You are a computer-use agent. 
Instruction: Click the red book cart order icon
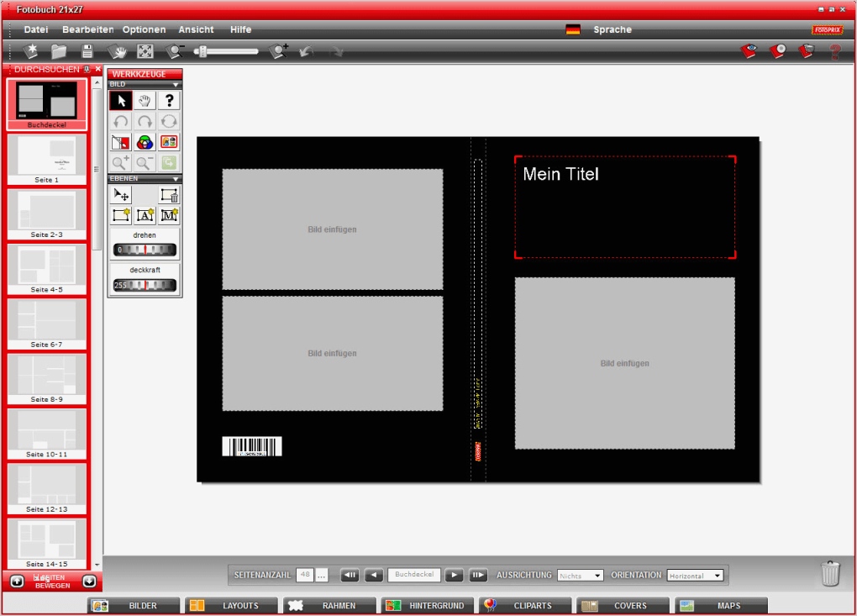(807, 51)
